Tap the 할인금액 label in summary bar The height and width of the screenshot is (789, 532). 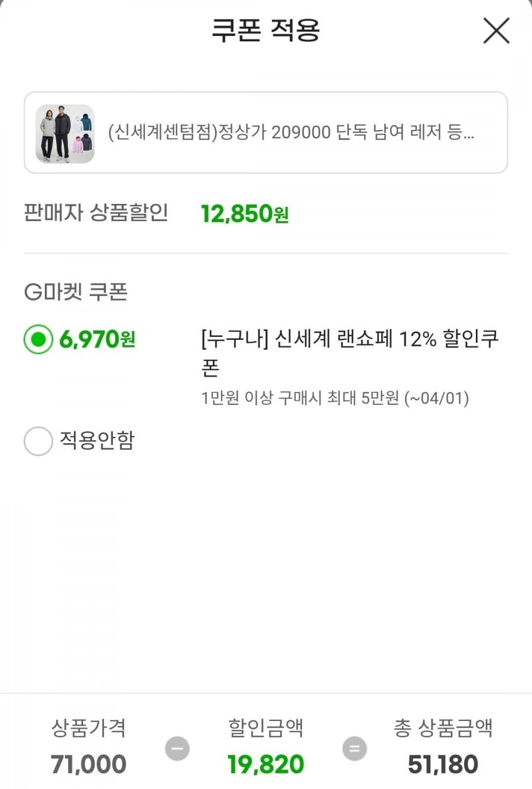point(265,728)
